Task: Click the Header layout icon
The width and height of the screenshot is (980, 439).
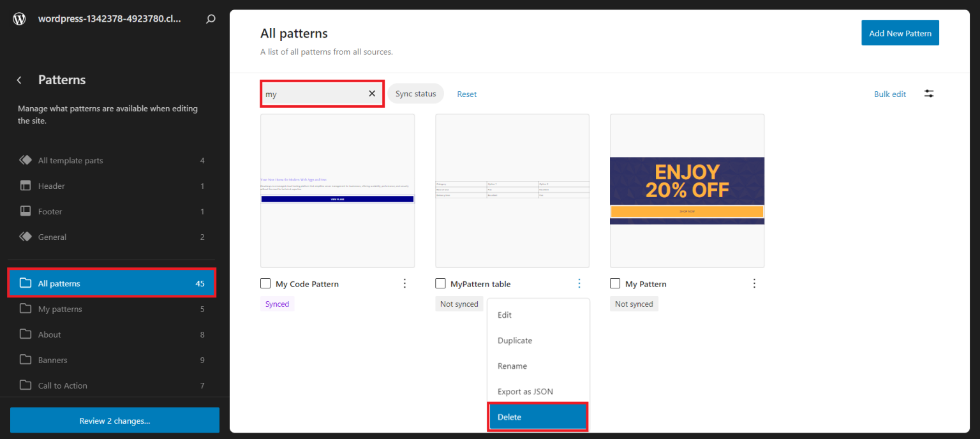Action: (x=26, y=186)
